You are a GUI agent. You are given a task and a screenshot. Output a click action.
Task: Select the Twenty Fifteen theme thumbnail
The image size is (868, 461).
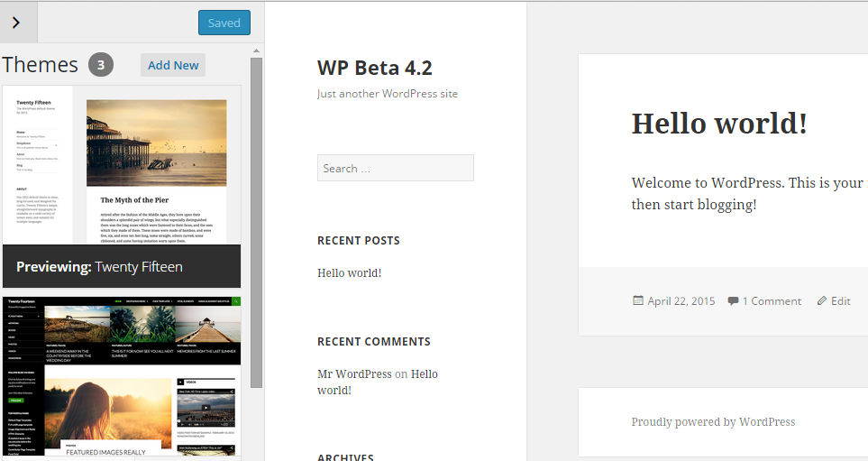122,165
